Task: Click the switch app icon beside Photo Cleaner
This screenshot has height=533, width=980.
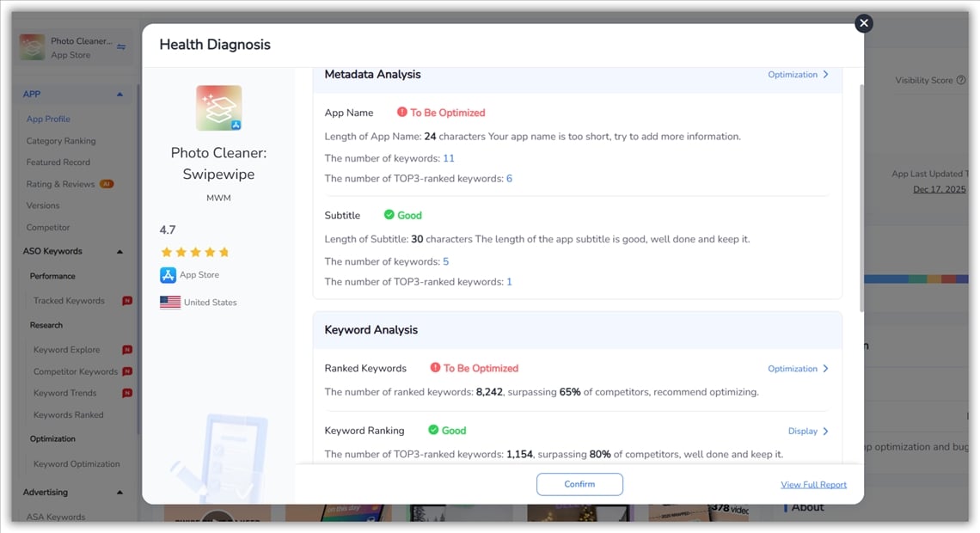Action: 121,47
